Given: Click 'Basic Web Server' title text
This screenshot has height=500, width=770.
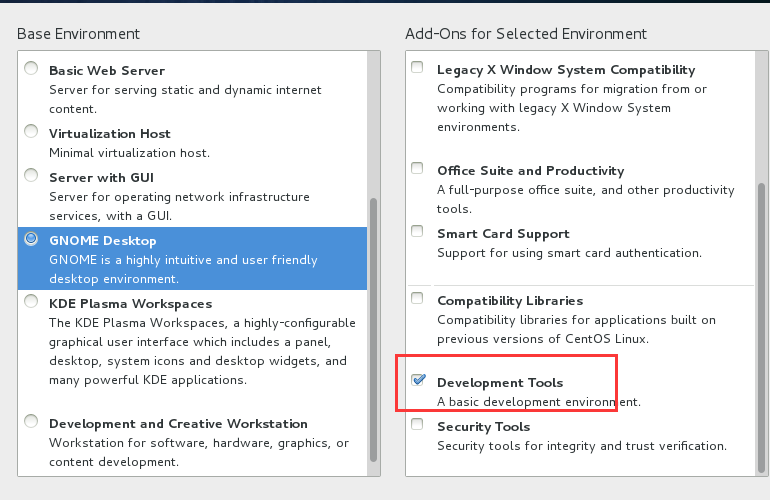Looking at the screenshot, I should click(x=107, y=71).
